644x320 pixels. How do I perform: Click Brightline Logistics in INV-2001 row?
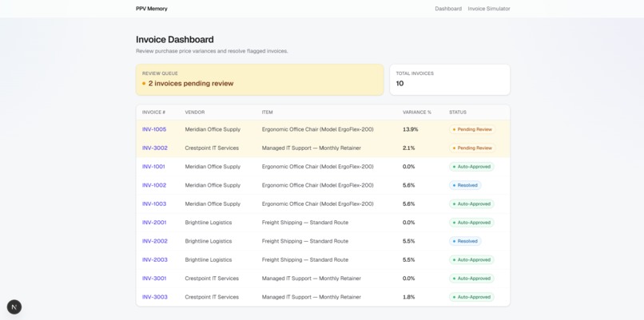click(x=209, y=223)
